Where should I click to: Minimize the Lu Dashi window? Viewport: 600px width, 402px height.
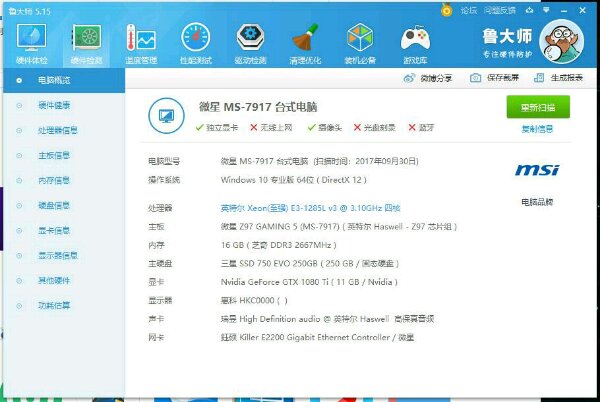[564, 11]
